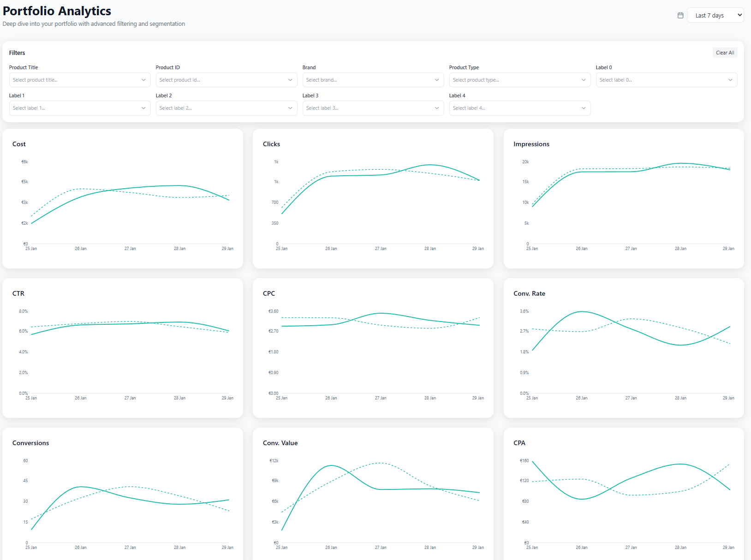The image size is (751, 560).
Task: Open the Last 7 days time range selector
Action: (x=715, y=15)
